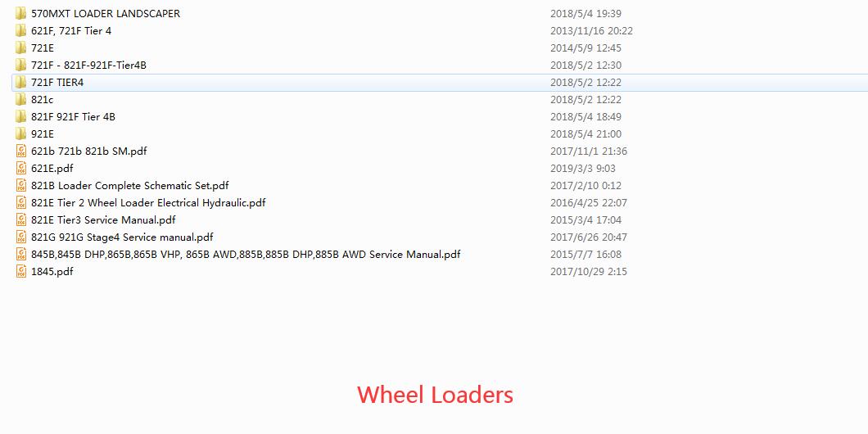Click date 2018/5/4 21:00
The image size is (868, 434).
point(585,133)
